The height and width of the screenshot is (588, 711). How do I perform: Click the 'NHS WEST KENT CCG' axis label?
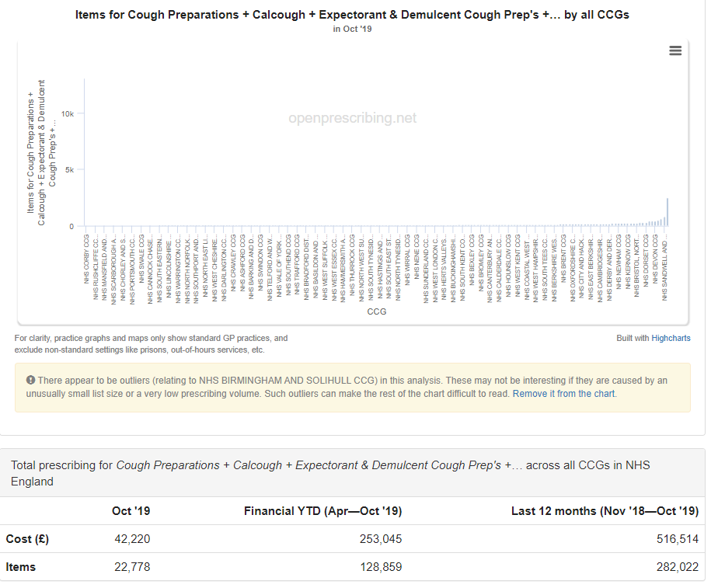pos(518,266)
